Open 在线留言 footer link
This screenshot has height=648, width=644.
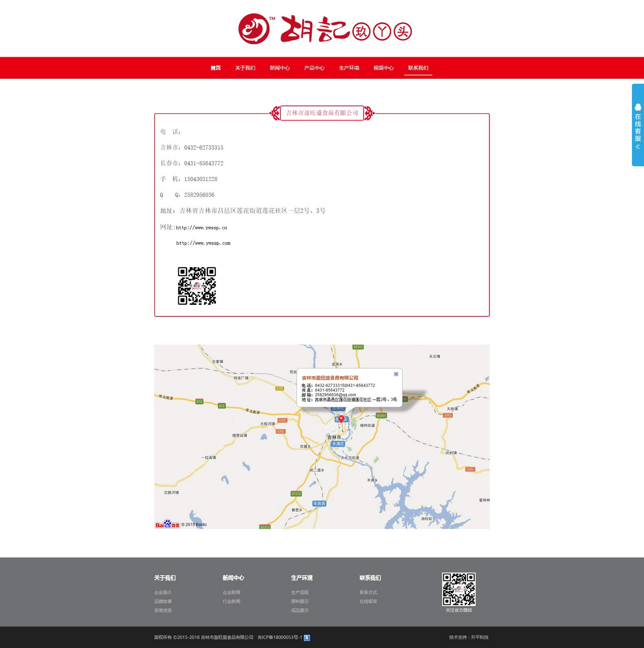click(368, 601)
